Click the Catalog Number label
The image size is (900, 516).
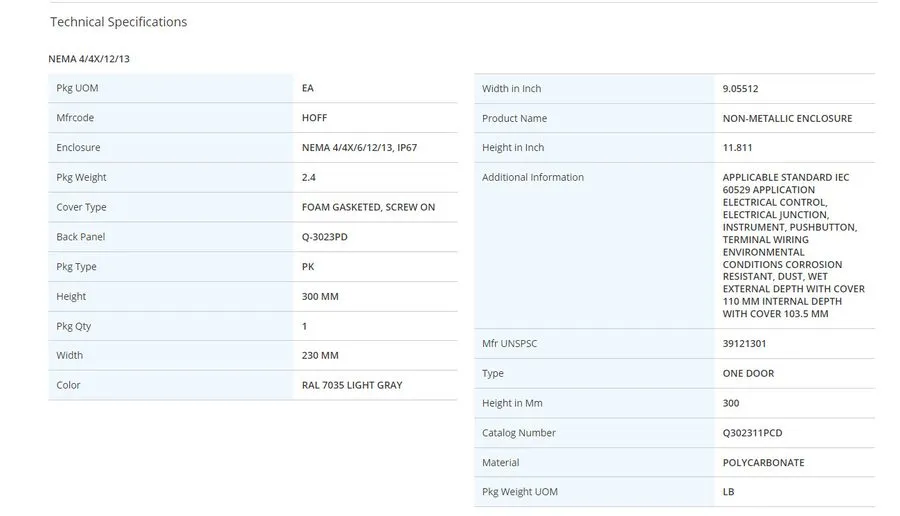[x=519, y=433]
